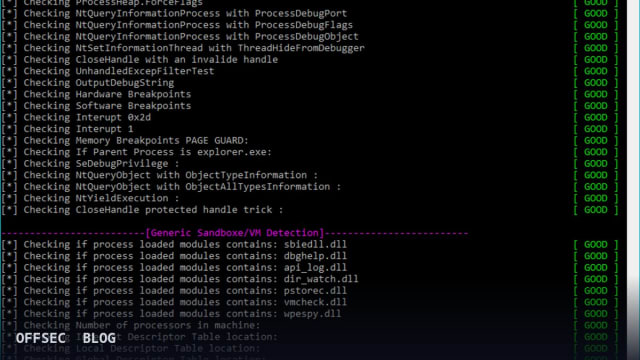Click the OFFSEC label at the bottom
The height and width of the screenshot is (360, 640).
tap(40, 338)
